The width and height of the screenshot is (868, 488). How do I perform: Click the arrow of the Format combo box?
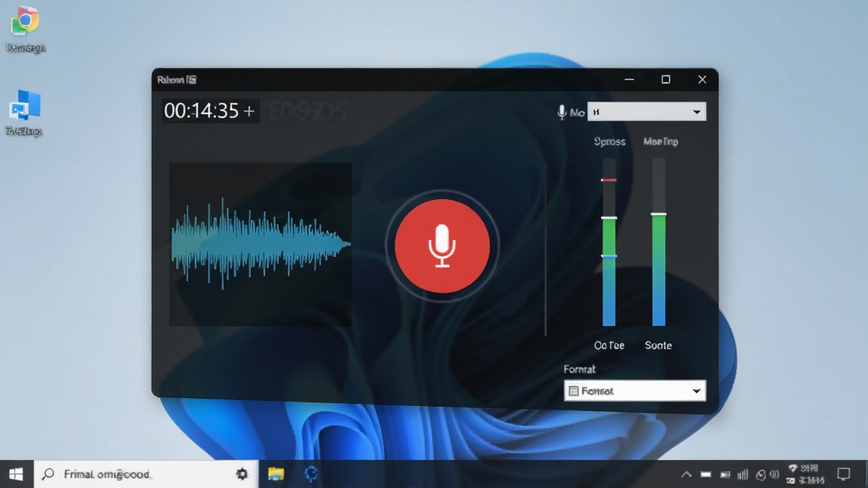[697, 391]
